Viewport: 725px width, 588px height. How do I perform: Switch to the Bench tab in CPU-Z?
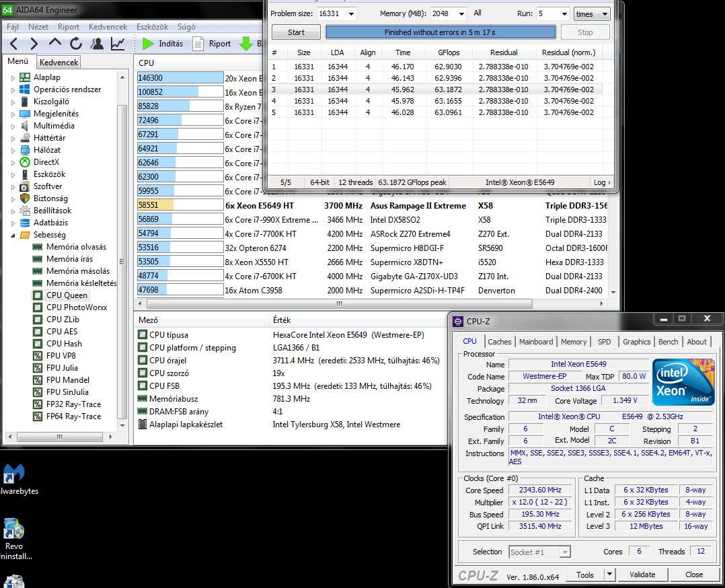click(668, 341)
